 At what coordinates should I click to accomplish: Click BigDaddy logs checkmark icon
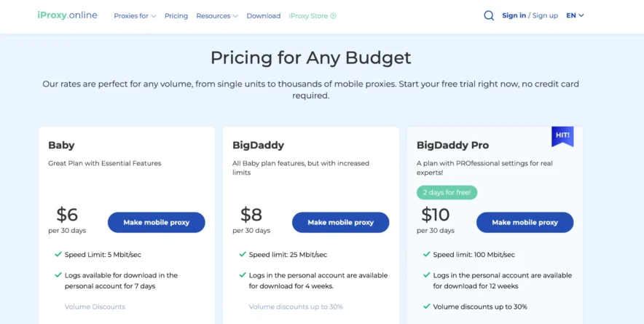pyautogui.click(x=242, y=275)
